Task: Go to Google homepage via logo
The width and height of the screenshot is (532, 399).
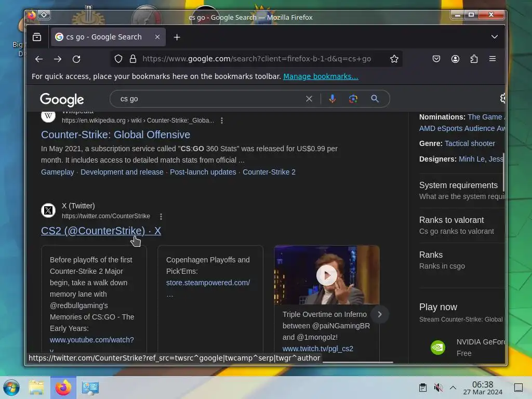Action: [62, 99]
